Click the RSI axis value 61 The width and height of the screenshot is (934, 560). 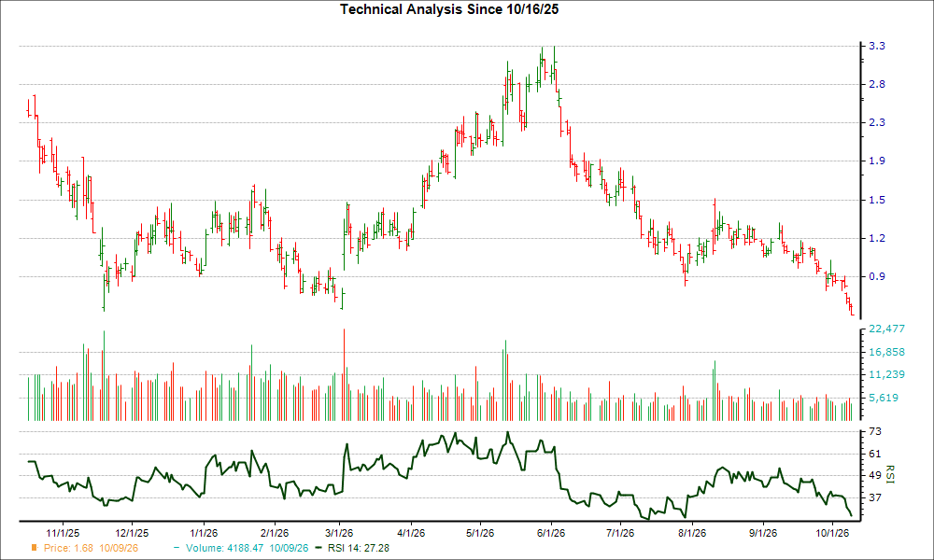coord(876,454)
